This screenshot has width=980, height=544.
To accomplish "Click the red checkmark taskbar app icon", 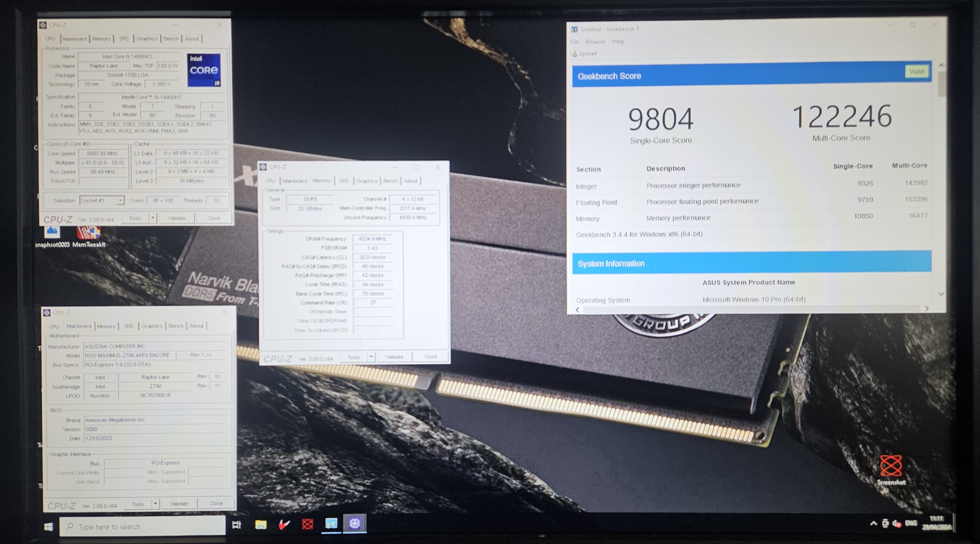I will [x=284, y=525].
